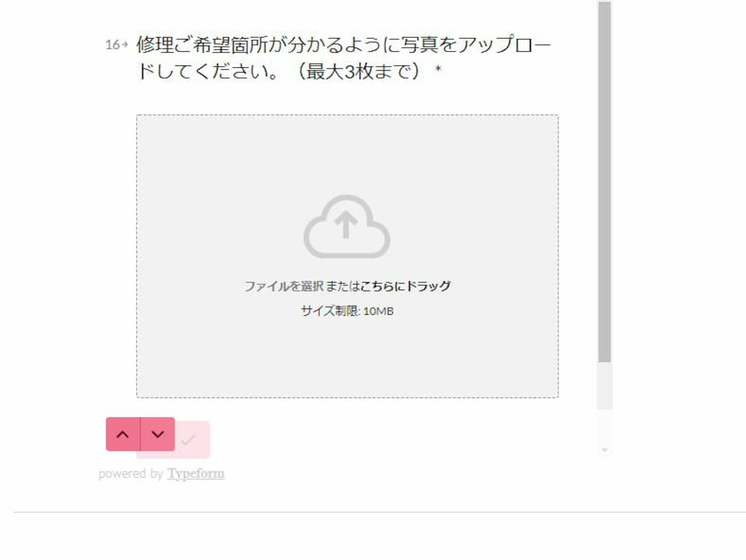Screen dimensions: 746x560
Task: Click the arrow icon beside number 16
Action: point(125,44)
